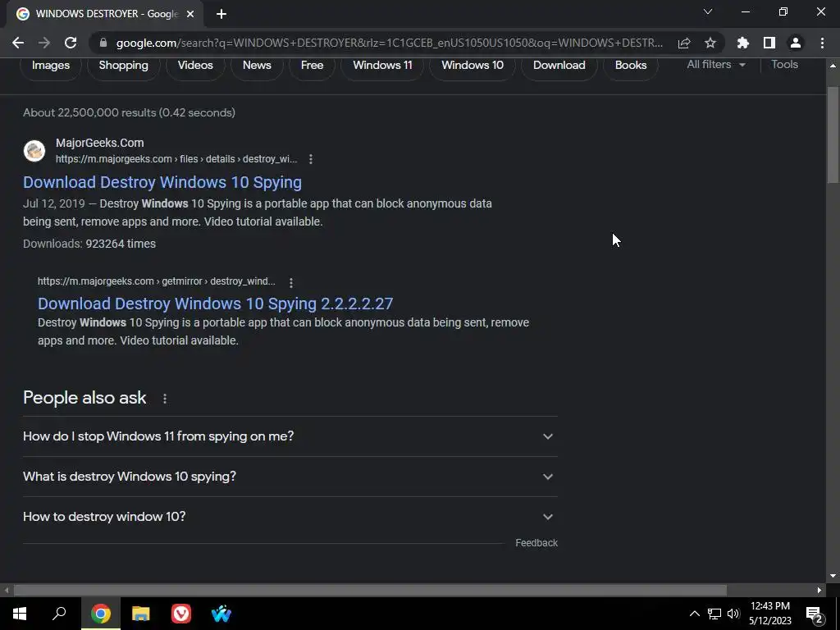
Task: Click 'Downloads: 923264 times' text
Action: 89,244
